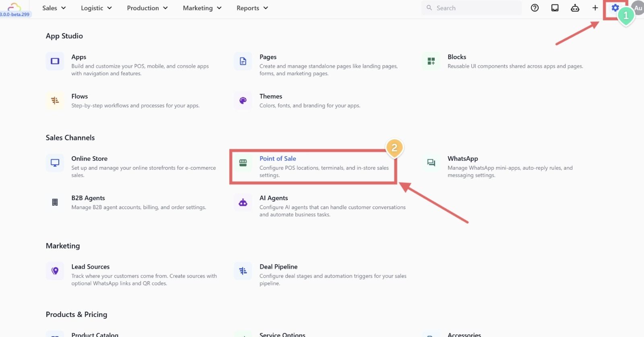Click into the Search field
Viewport: 644px width, 337px height.
pos(471,8)
